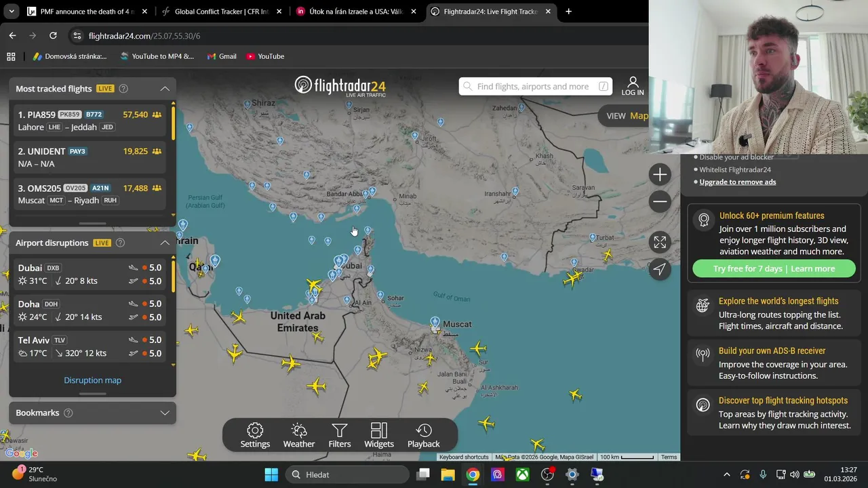The height and width of the screenshot is (488, 868).
Task: Select OMS205 Muscat–Riyadh flight row
Action: (x=90, y=194)
